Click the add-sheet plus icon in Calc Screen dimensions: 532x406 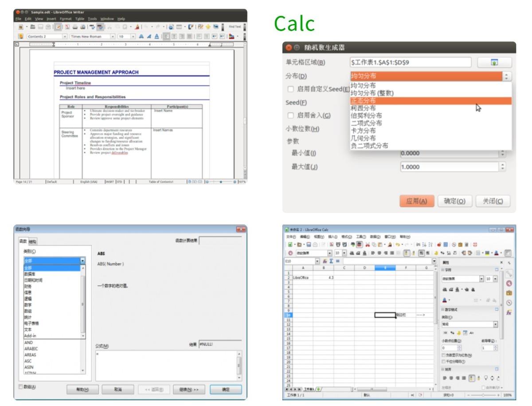pyautogui.click(x=317, y=389)
